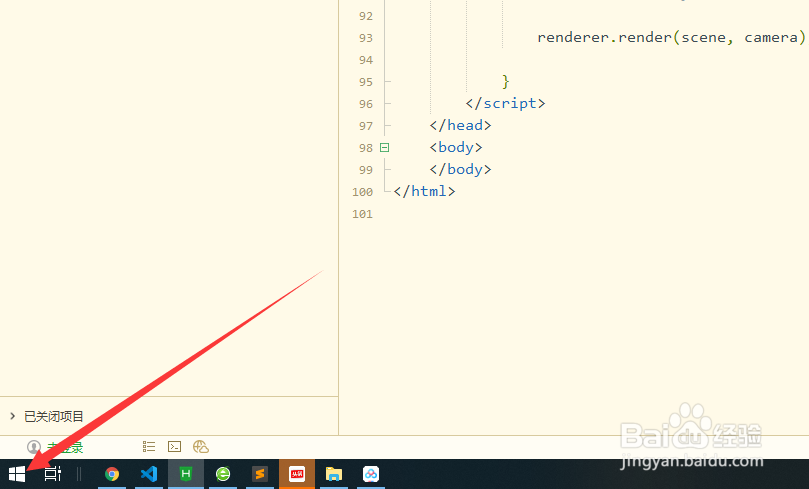Open the list view status bar icon
Screen dimensions: 809x489
click(x=149, y=447)
